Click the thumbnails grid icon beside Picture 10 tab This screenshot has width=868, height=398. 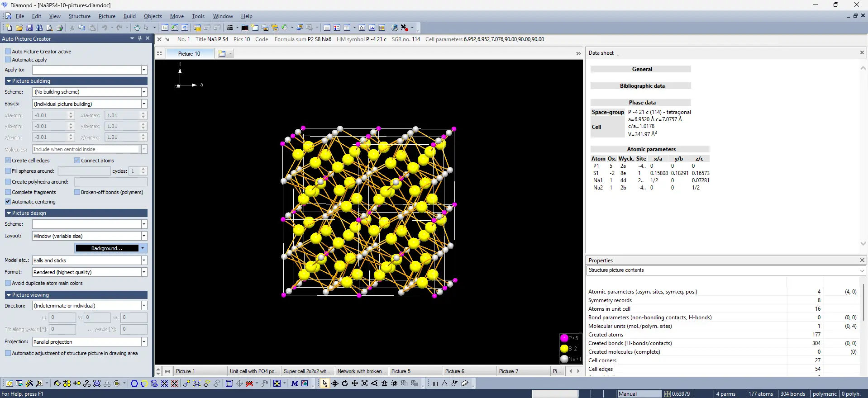[159, 53]
